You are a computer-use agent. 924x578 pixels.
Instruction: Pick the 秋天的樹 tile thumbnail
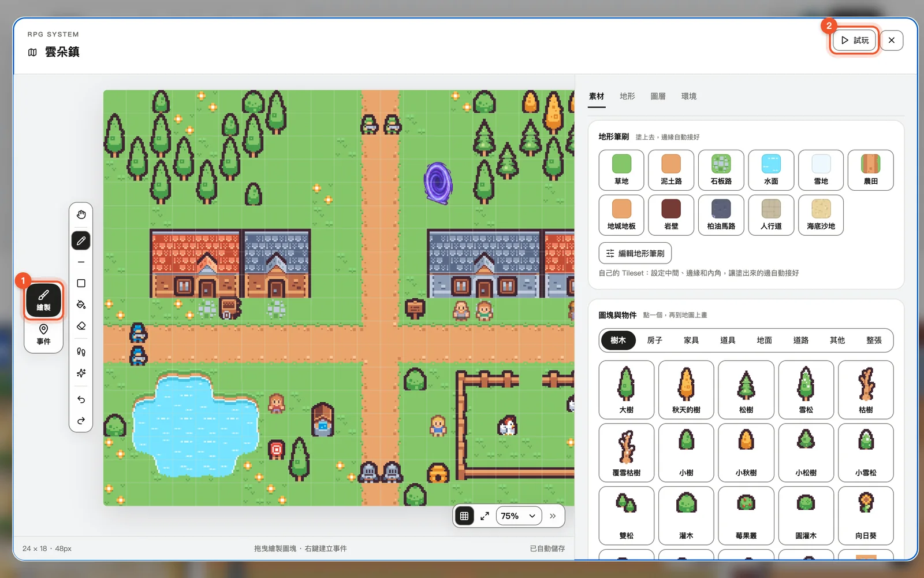pyautogui.click(x=686, y=390)
